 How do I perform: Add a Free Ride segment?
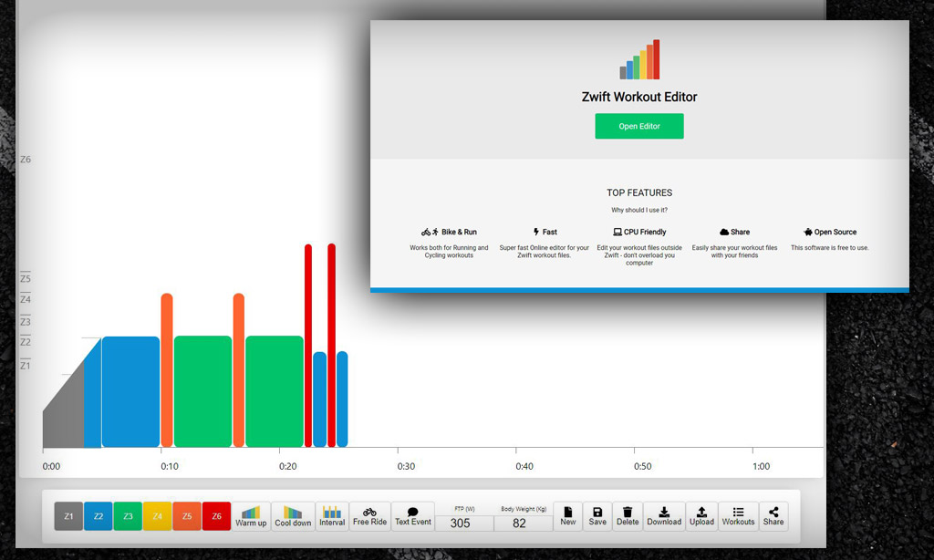(x=370, y=516)
